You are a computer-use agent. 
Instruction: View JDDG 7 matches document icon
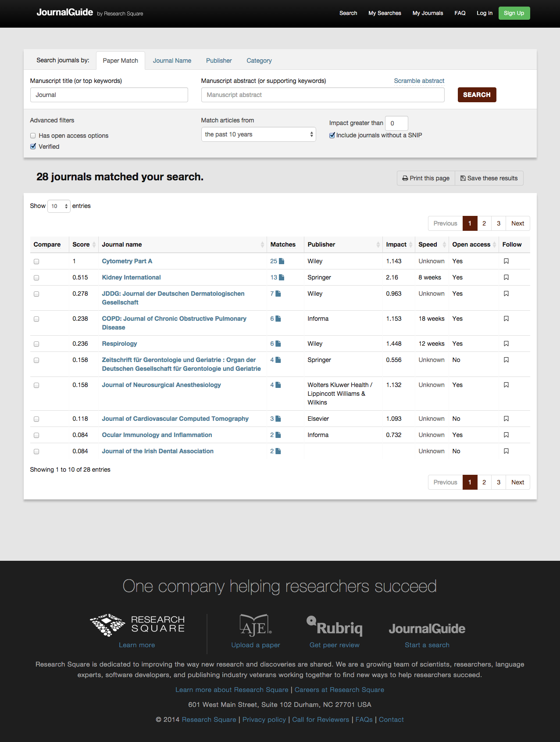coord(278,294)
